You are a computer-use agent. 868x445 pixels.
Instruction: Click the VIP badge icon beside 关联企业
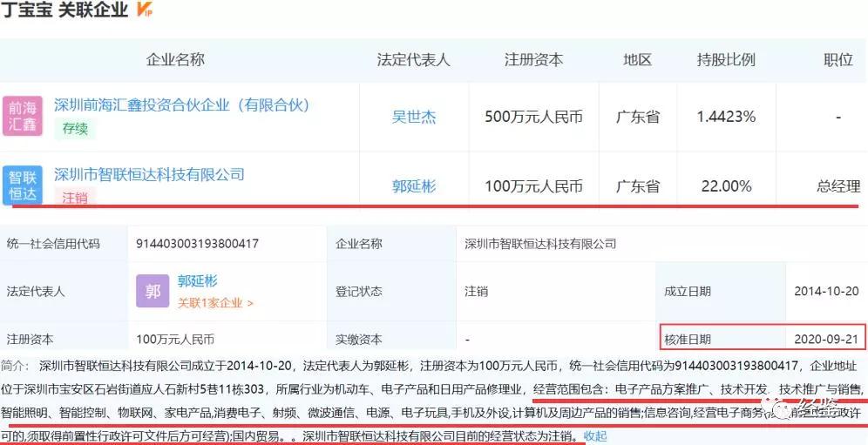point(145,10)
